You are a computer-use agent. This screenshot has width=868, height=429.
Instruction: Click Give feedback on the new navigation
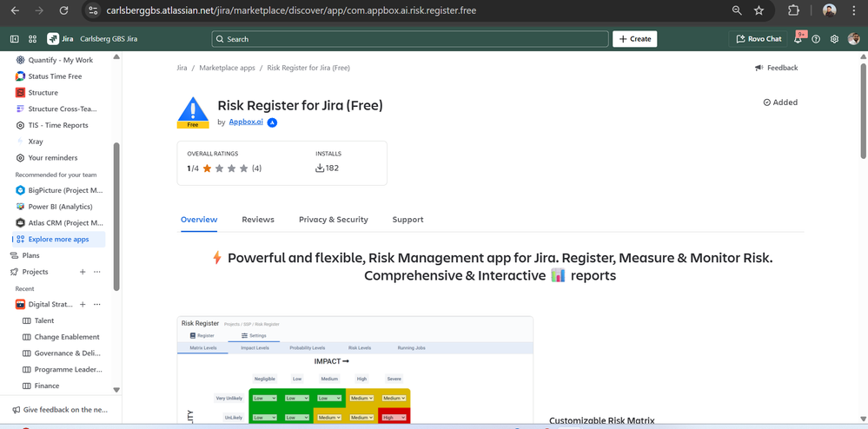coord(60,410)
